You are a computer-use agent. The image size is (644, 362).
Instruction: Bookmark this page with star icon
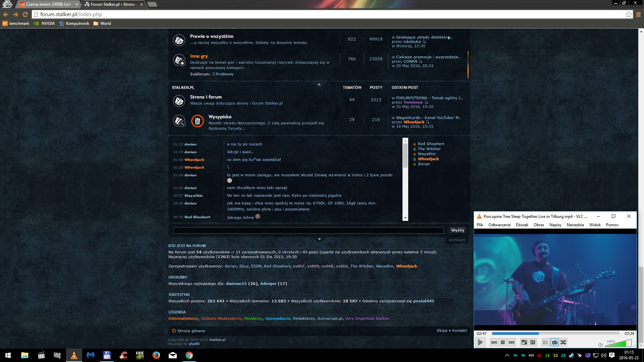coord(629,14)
